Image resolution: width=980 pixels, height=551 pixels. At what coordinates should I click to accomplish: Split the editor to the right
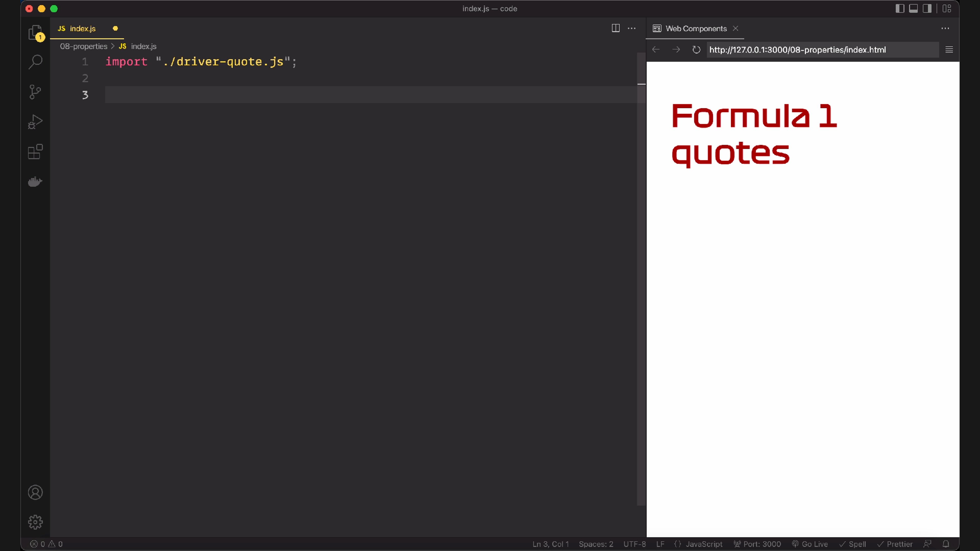(616, 28)
